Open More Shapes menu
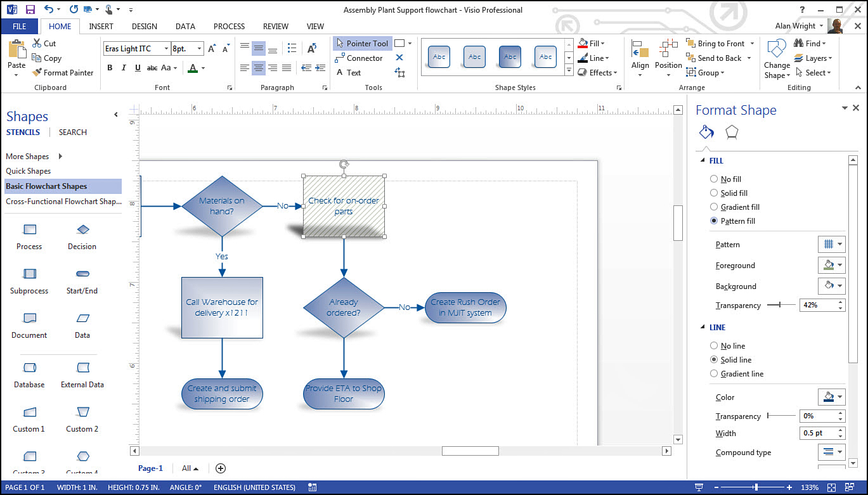The image size is (868, 495). click(35, 157)
